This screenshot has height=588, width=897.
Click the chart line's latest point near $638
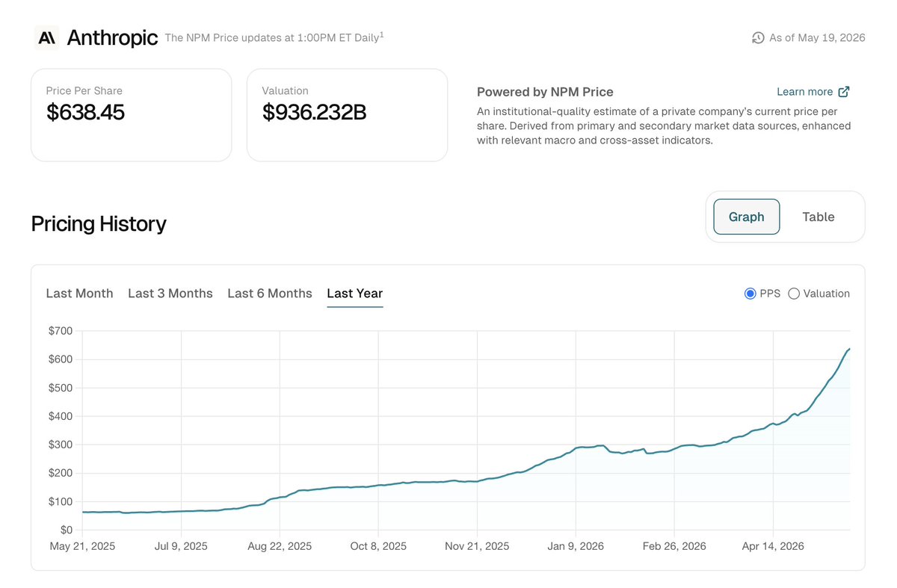pyautogui.click(x=849, y=349)
